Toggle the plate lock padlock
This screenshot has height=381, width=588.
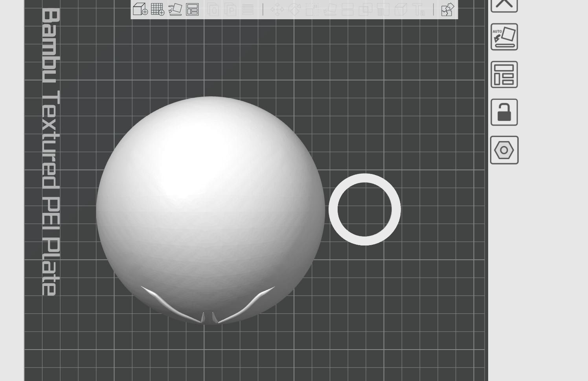tap(504, 112)
